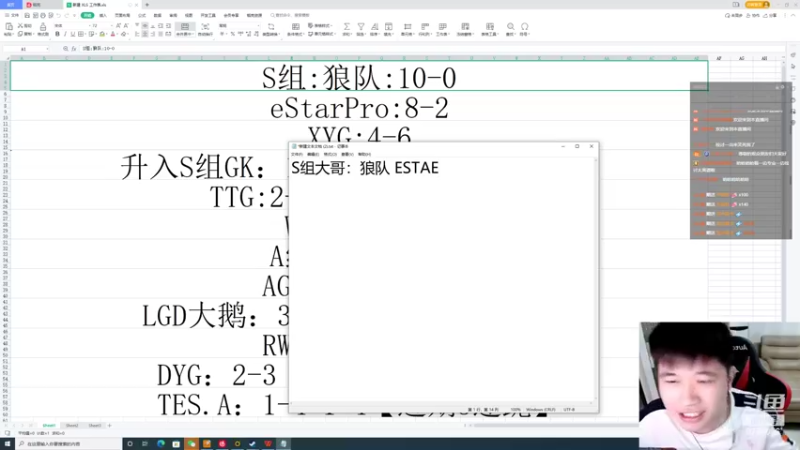
Task: Select the Insert ribbon tab
Action: (x=103, y=15)
